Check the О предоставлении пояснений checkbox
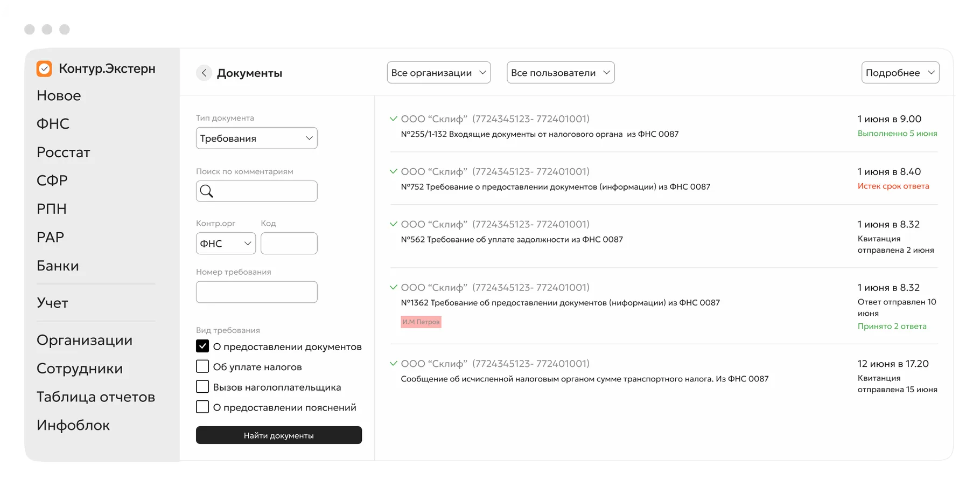Screen dimensions: 980x486 [x=202, y=407]
